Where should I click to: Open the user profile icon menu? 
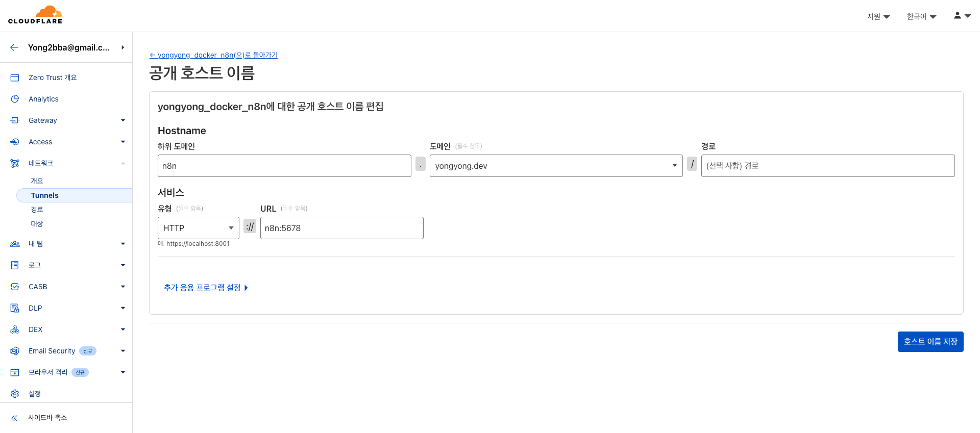(962, 16)
